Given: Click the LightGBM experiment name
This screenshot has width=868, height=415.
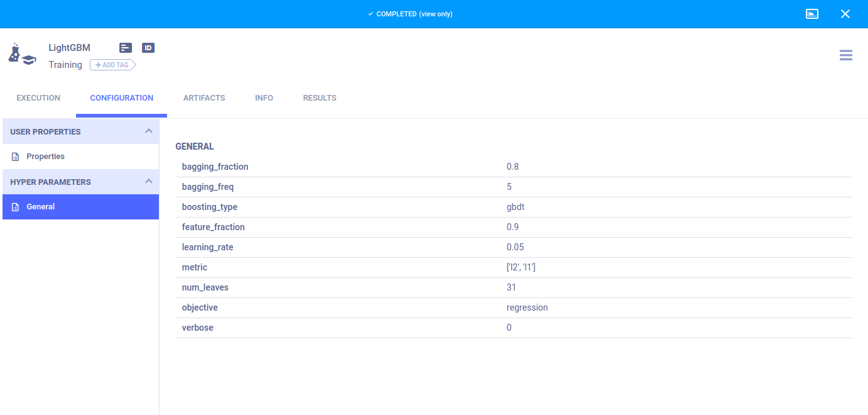Looking at the screenshot, I should [x=69, y=48].
